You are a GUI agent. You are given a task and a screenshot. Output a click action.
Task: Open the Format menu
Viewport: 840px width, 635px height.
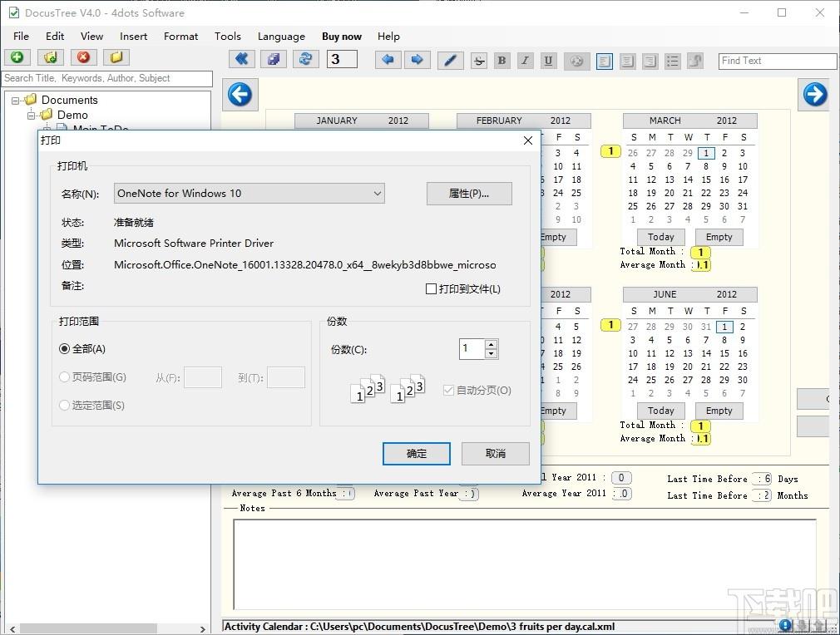click(x=180, y=37)
